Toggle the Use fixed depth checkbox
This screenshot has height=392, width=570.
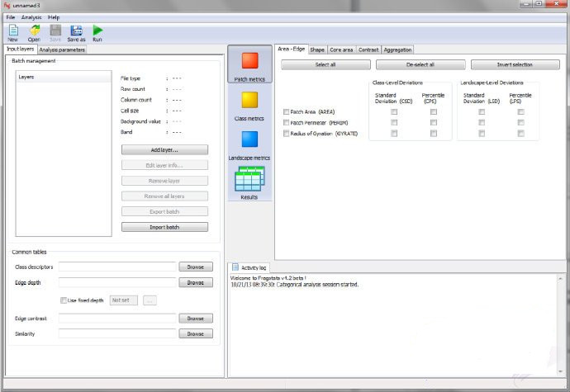pos(64,300)
